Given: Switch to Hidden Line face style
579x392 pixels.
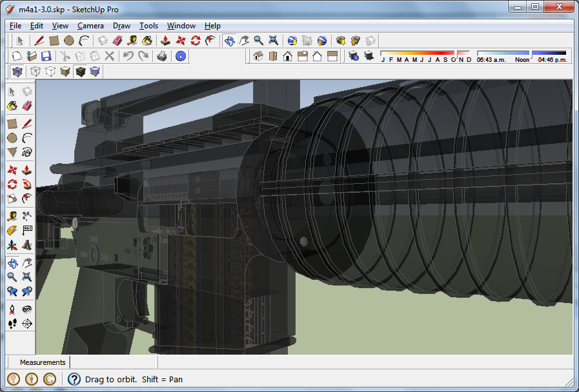Looking at the screenshot, I should click(50, 72).
